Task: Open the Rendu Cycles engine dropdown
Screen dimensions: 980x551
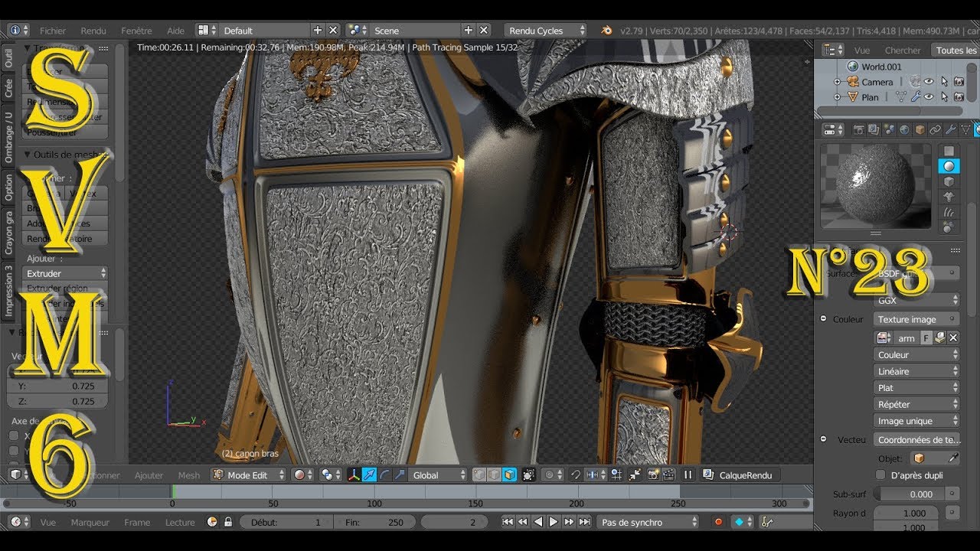Action: [547, 31]
